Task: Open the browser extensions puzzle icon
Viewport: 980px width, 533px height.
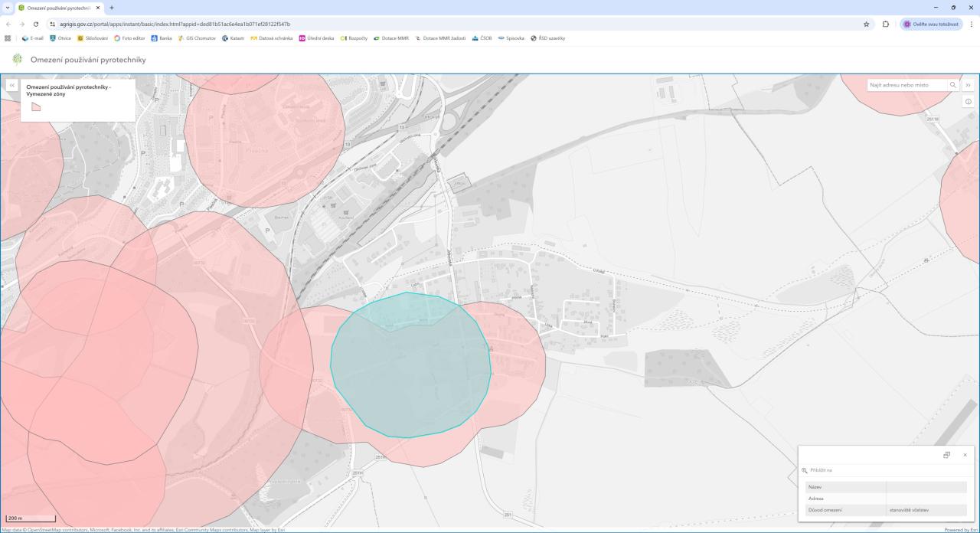Action: 885,24
